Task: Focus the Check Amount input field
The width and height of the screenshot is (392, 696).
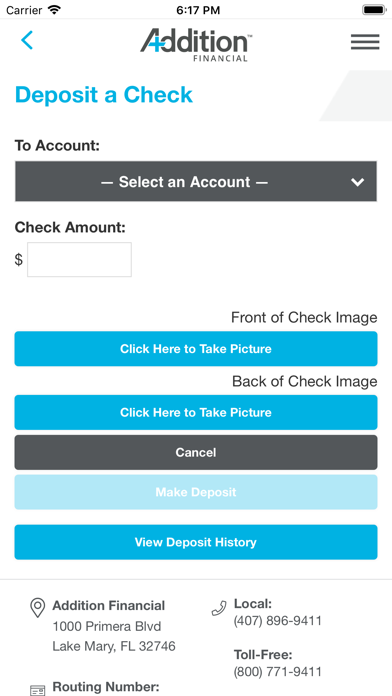Action: point(79,260)
